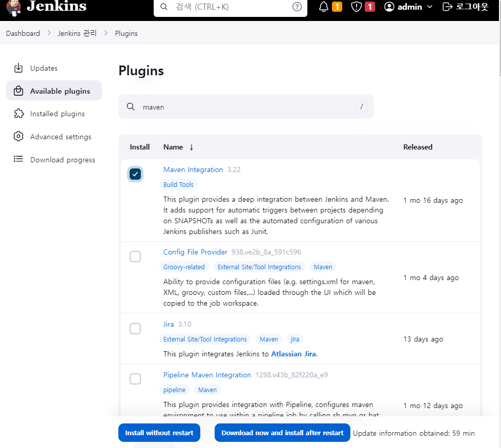Screen dimensions: 501x448
Task: Click the Maven tag on Config File Provider
Action: [x=323, y=267]
